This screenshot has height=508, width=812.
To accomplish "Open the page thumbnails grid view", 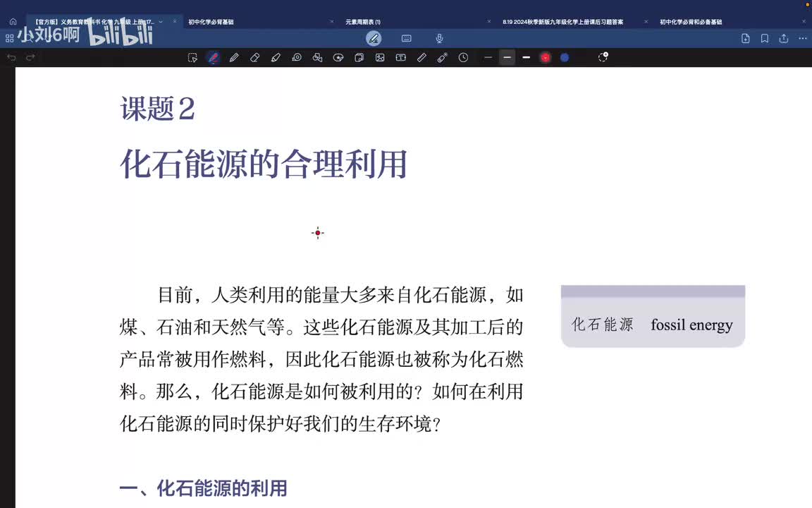I will pos(9,38).
